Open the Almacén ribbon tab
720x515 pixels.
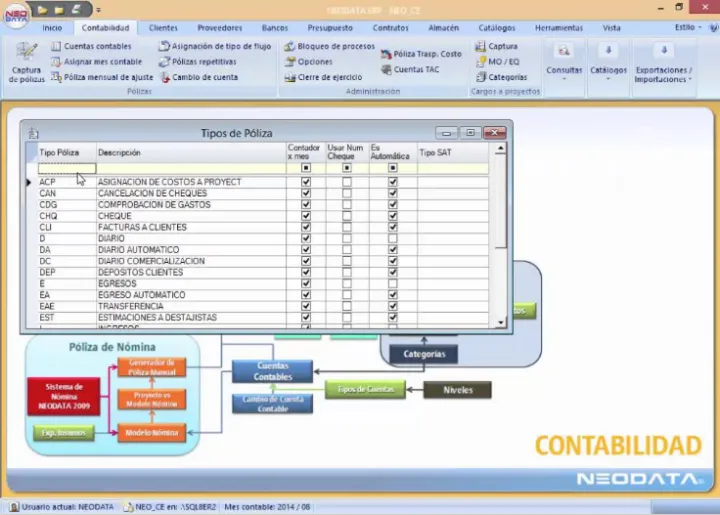(x=443, y=28)
